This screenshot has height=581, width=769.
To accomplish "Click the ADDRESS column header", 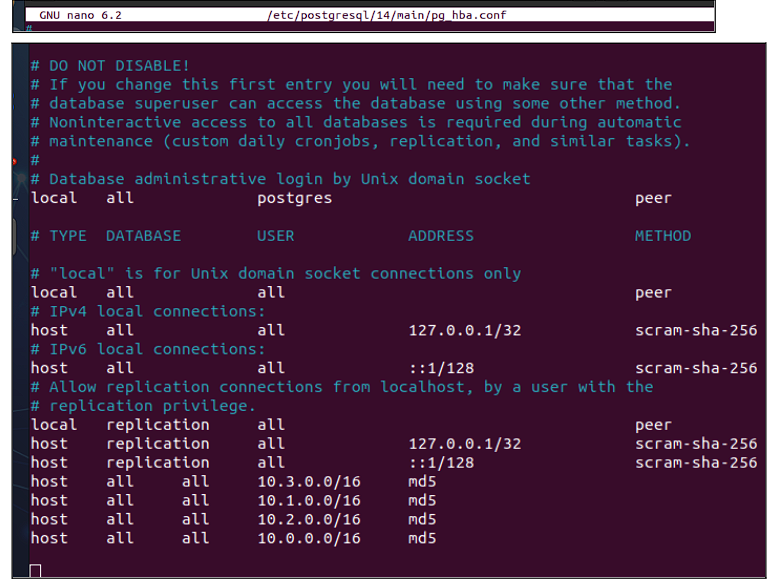I will click(441, 236).
